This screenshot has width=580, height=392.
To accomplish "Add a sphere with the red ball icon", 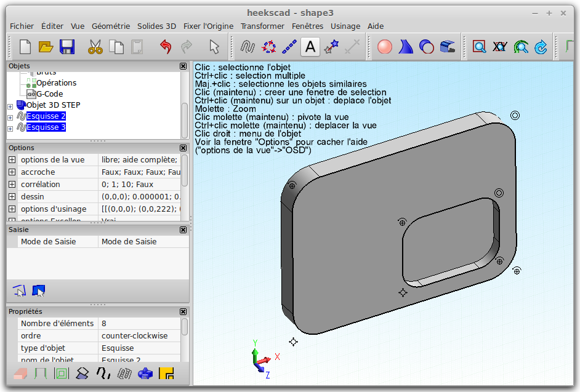I will [385, 47].
